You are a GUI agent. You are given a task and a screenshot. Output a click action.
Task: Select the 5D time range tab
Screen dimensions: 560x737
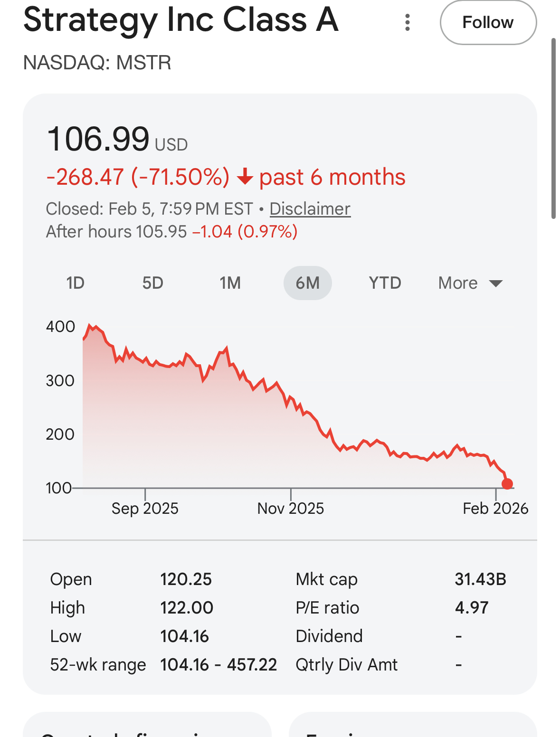152,283
